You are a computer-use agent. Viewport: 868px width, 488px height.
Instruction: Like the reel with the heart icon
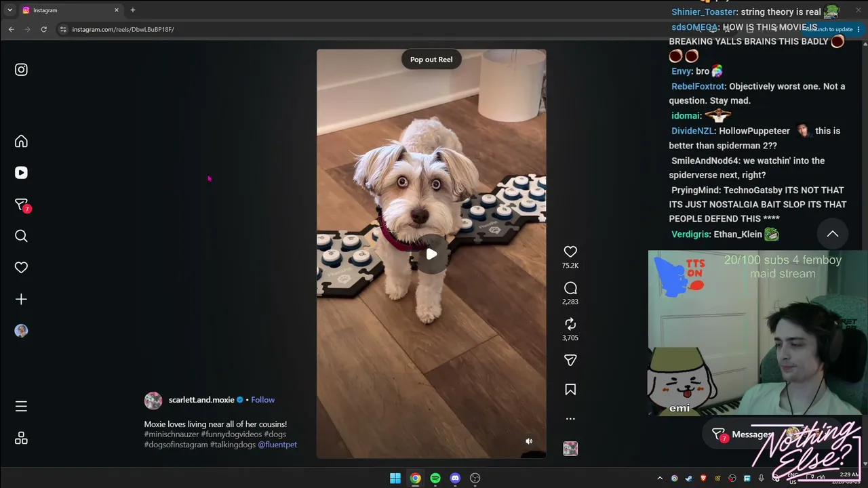[570, 251]
